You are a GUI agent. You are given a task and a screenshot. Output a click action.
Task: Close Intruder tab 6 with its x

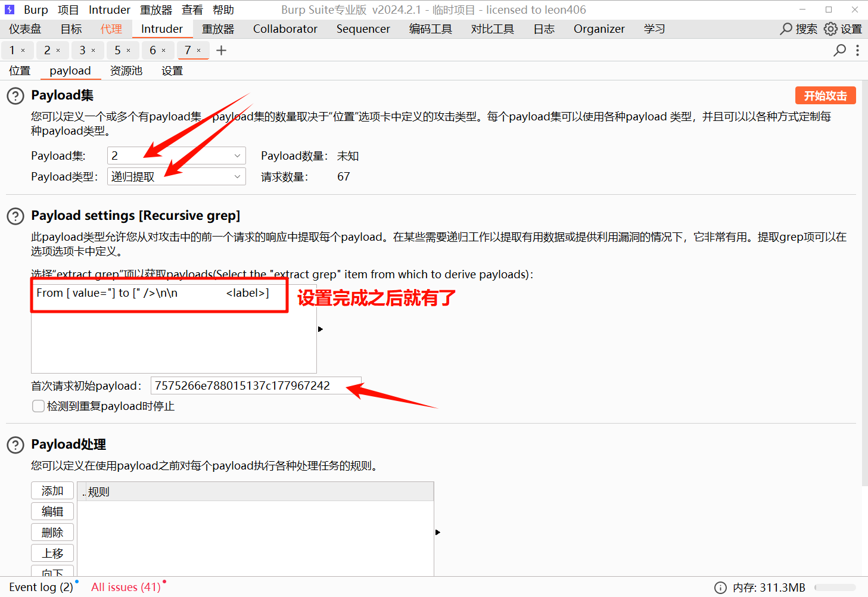tap(164, 51)
